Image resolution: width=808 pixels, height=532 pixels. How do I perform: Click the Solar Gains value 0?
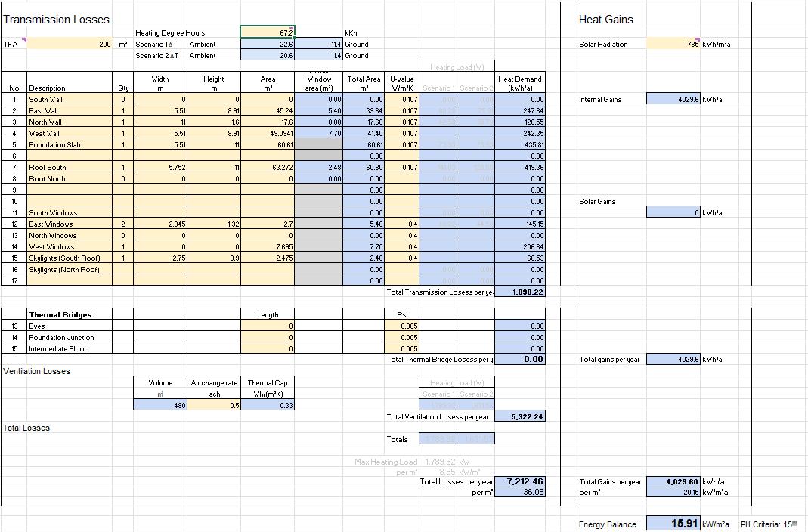pyautogui.click(x=673, y=212)
